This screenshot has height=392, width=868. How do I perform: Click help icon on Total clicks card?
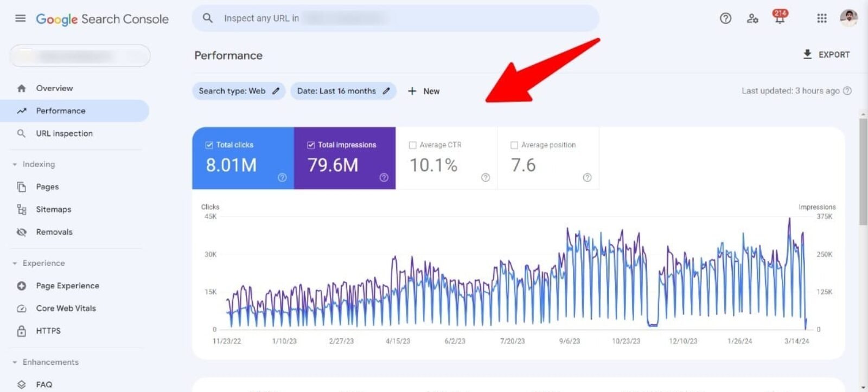[282, 177]
